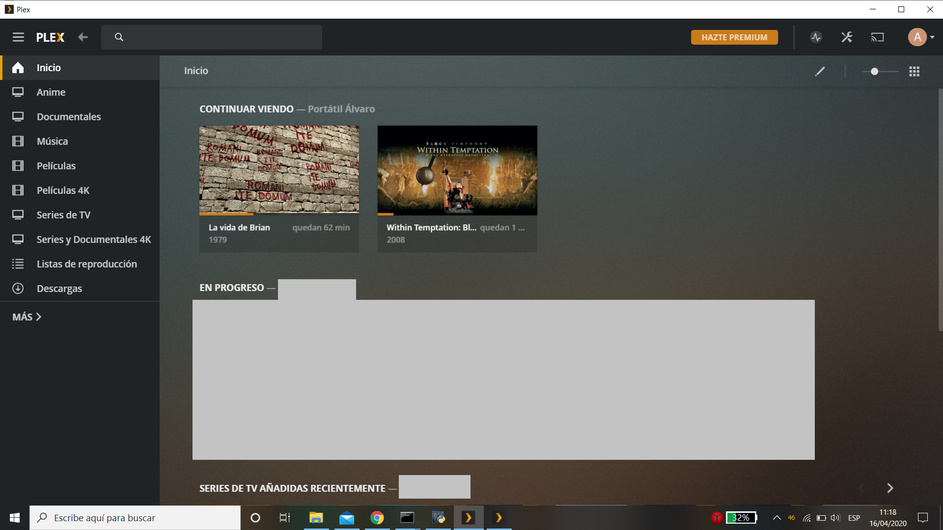943x530 pixels.
Task: Click the search magnifier icon
Action: click(x=119, y=37)
